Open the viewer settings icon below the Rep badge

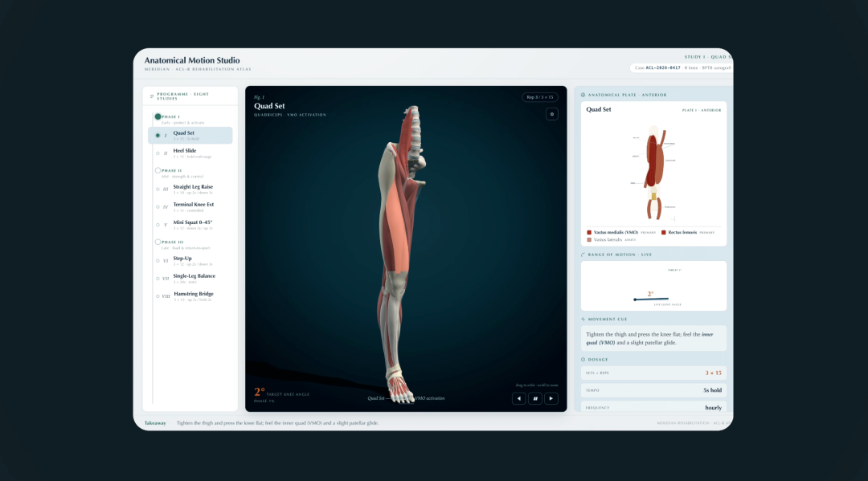pyautogui.click(x=552, y=114)
